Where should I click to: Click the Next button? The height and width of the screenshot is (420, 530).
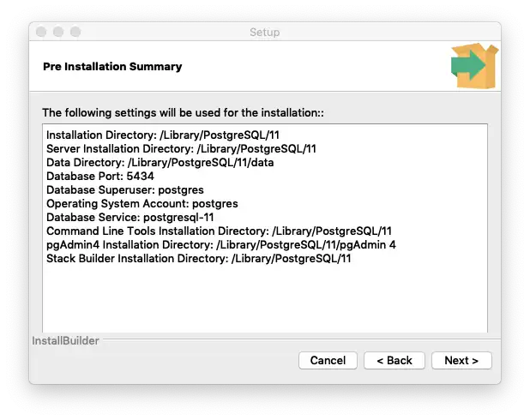(461, 360)
